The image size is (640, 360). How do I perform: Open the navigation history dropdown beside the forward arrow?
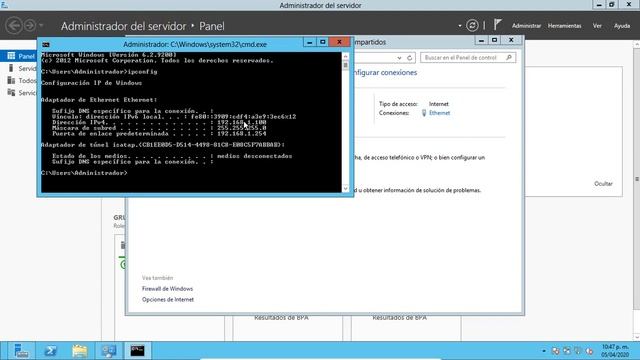point(41,26)
